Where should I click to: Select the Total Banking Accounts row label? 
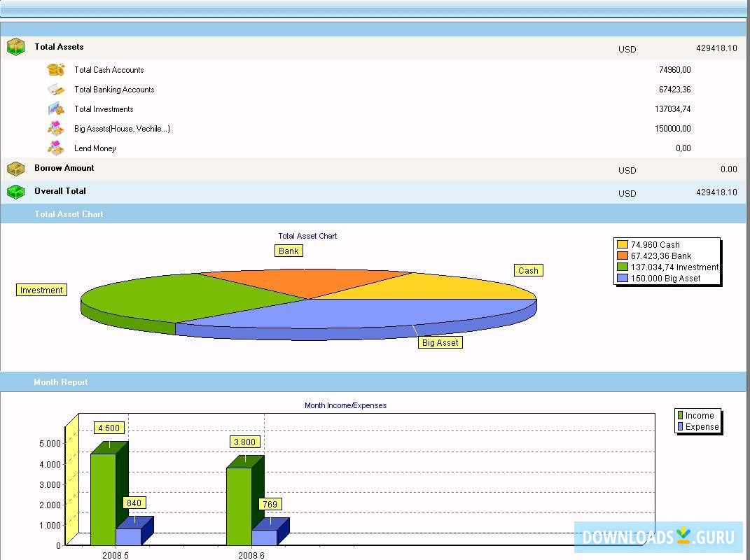(x=114, y=90)
